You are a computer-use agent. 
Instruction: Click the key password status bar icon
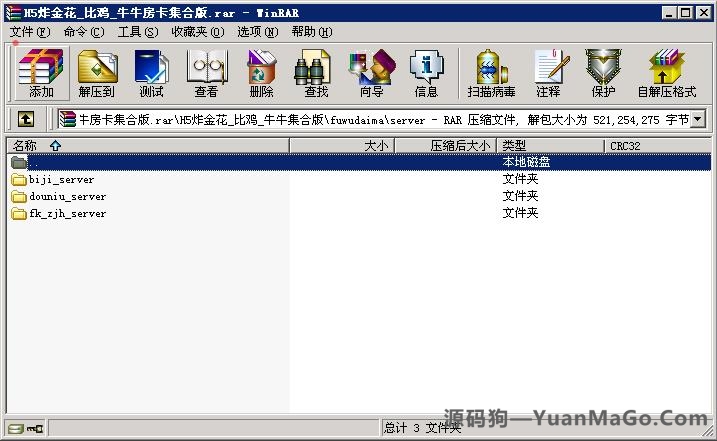35,429
